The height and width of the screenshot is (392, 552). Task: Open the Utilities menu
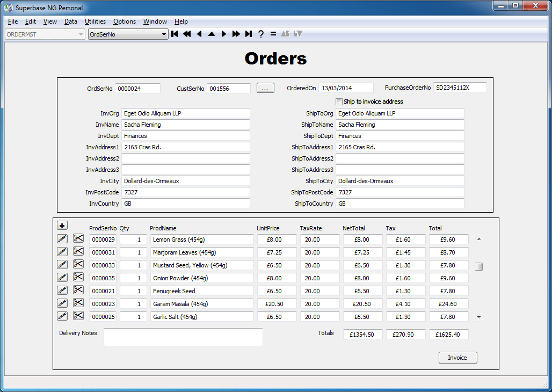(x=95, y=21)
